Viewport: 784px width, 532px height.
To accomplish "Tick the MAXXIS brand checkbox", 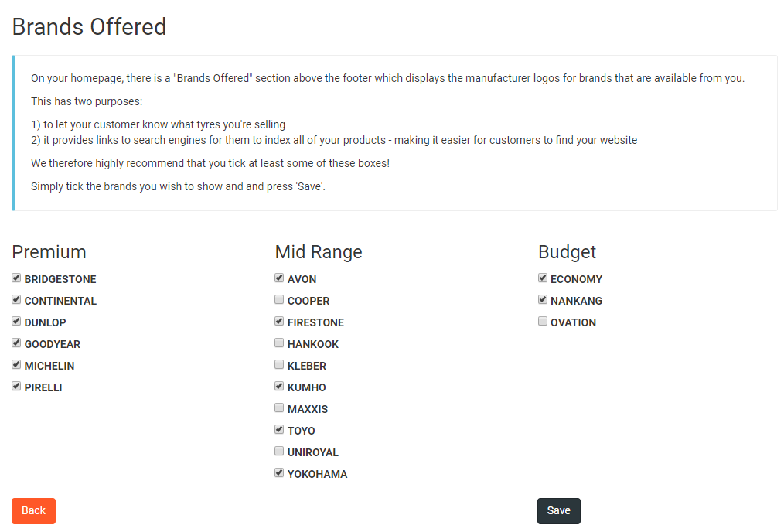I will [x=279, y=408].
